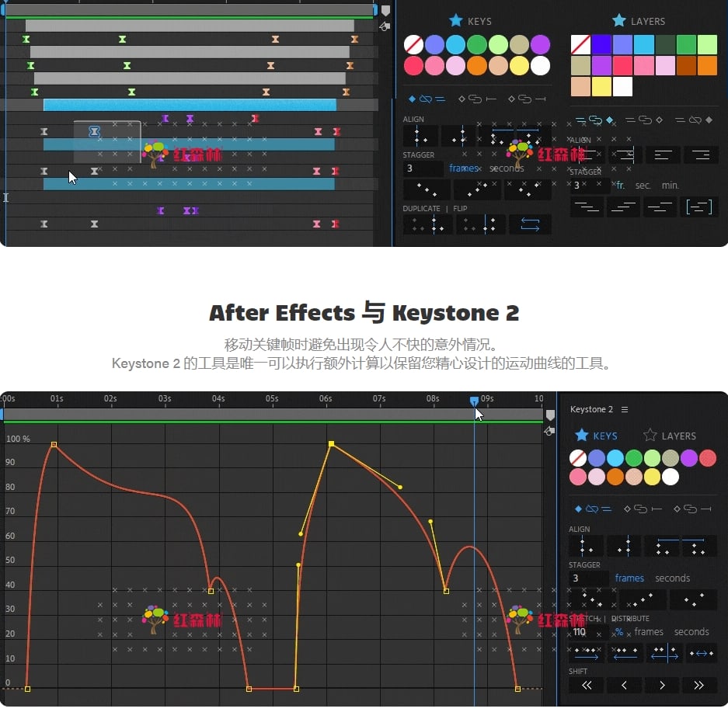Pick no-color swatch in lower KEYS palette
Image resolution: width=728 pixels, height=712 pixels.
pos(577,458)
